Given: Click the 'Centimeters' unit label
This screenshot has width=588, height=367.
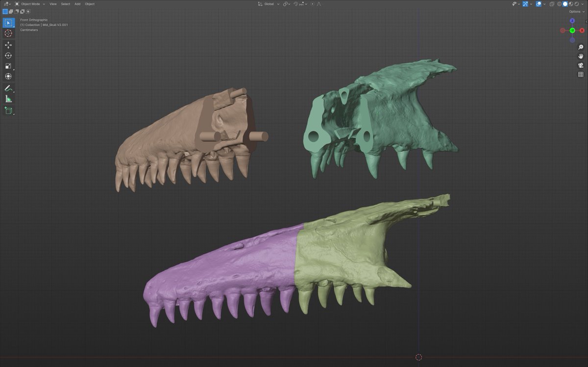Looking at the screenshot, I should pyautogui.click(x=29, y=30).
